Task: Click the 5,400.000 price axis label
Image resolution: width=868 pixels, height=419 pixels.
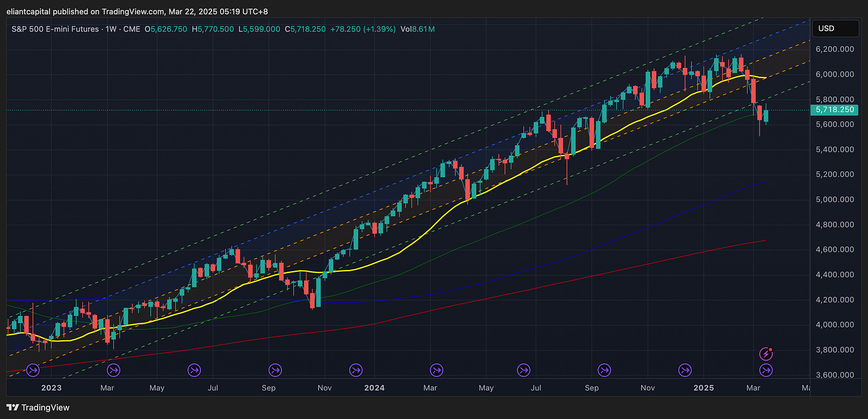Action: 835,149
